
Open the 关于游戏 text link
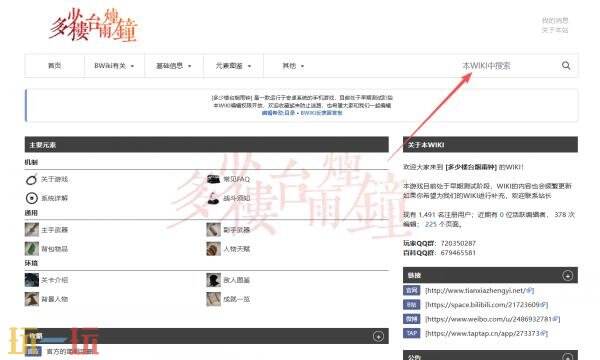[54, 179]
